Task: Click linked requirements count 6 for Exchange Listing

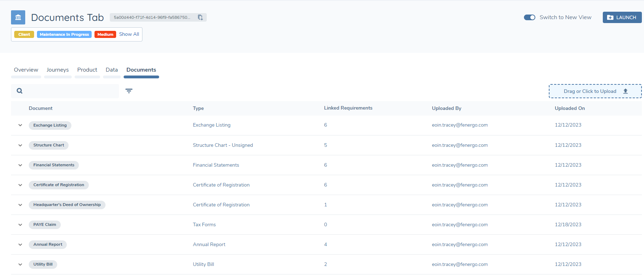Action: pyautogui.click(x=325, y=125)
